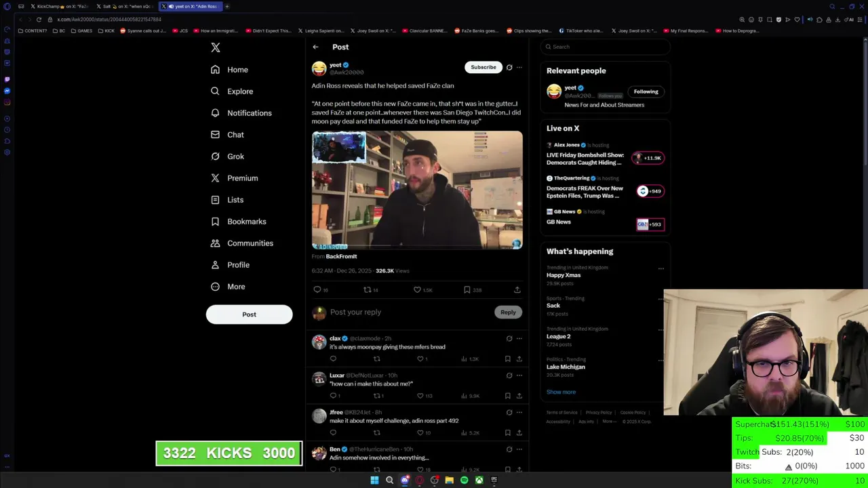Open Explore from the sidebar

pos(232,91)
